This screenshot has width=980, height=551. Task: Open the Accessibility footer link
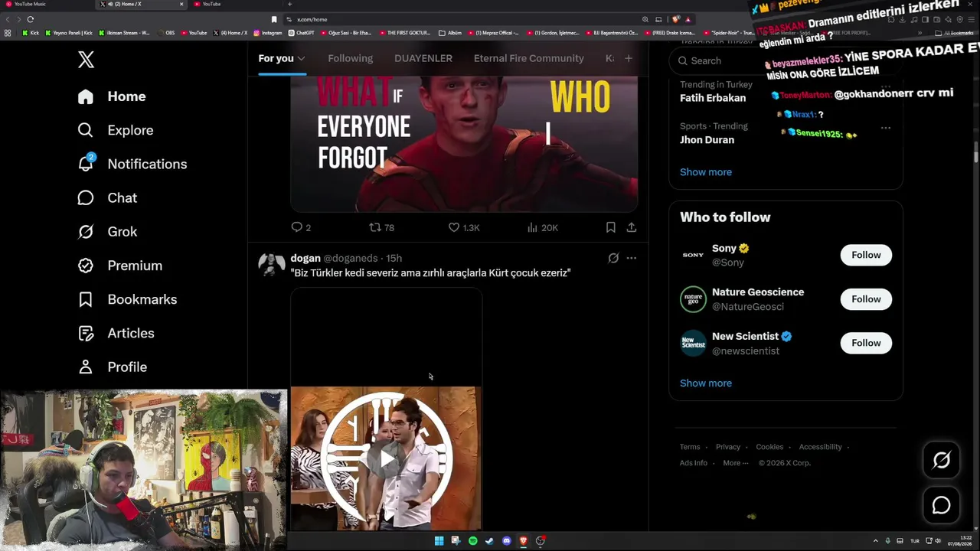(820, 447)
